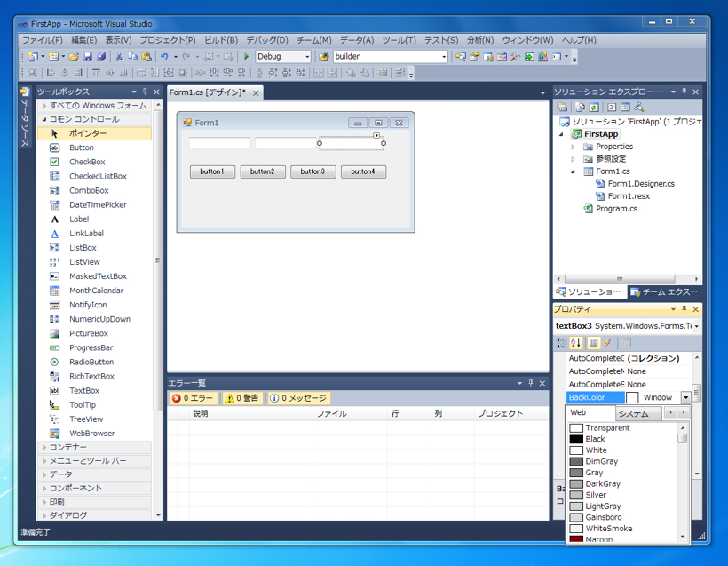Click button3 on the Form1 design surface
The height and width of the screenshot is (566, 728).
(312, 171)
